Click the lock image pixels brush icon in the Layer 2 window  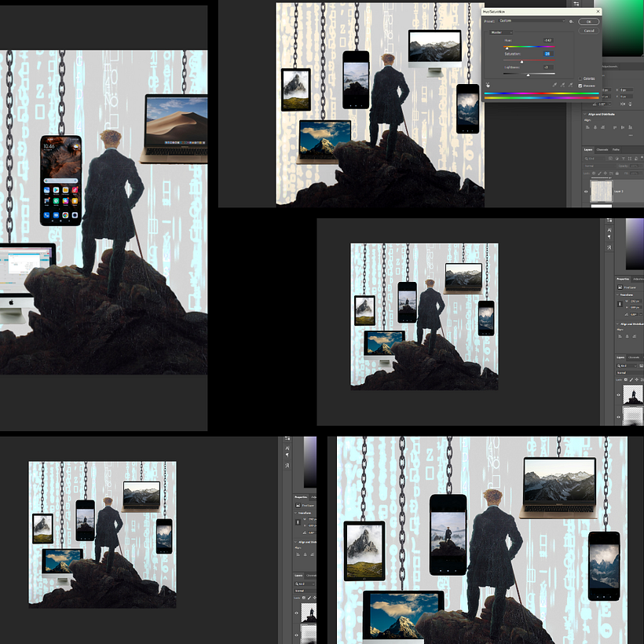pos(600,174)
